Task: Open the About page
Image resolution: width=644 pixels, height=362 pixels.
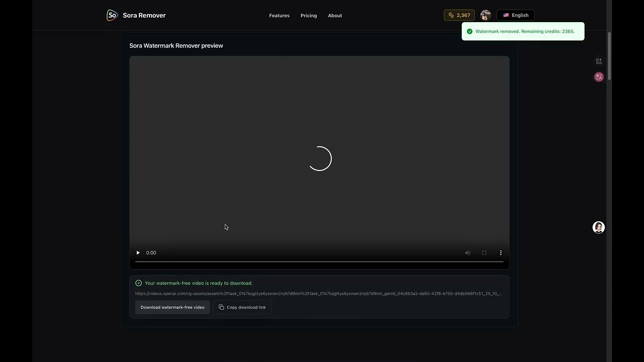Action: pyautogui.click(x=335, y=16)
